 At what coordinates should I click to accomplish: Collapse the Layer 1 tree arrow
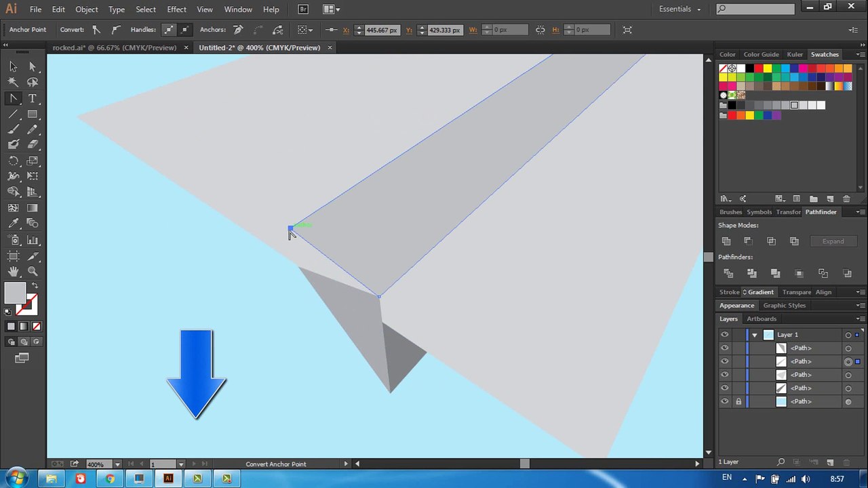(754, 335)
